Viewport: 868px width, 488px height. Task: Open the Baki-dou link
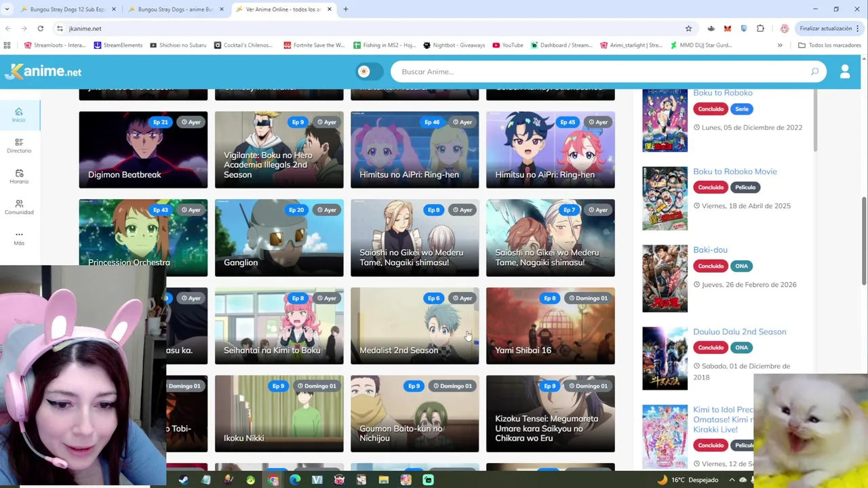(710, 250)
